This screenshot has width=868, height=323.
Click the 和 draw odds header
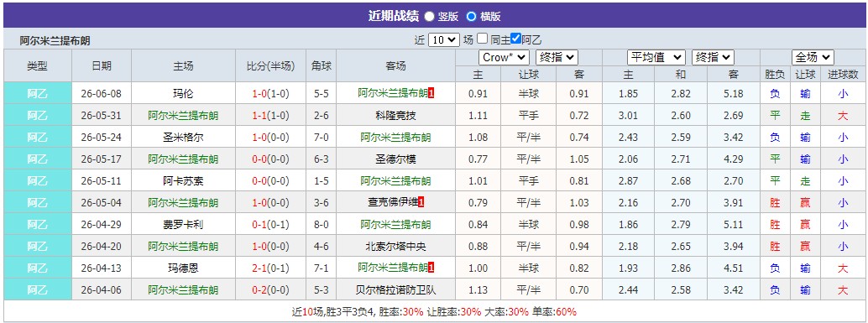pos(680,74)
